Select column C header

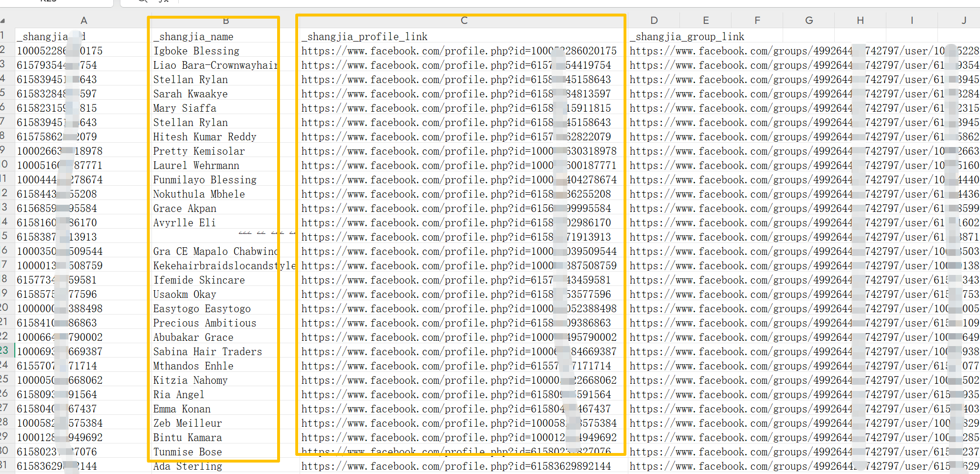click(463, 21)
